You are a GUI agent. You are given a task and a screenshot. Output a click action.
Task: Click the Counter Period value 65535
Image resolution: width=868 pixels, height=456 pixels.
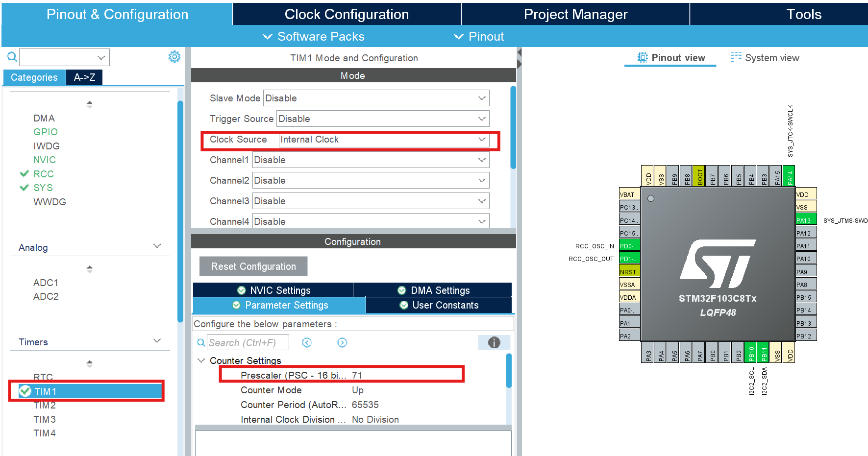(x=365, y=405)
